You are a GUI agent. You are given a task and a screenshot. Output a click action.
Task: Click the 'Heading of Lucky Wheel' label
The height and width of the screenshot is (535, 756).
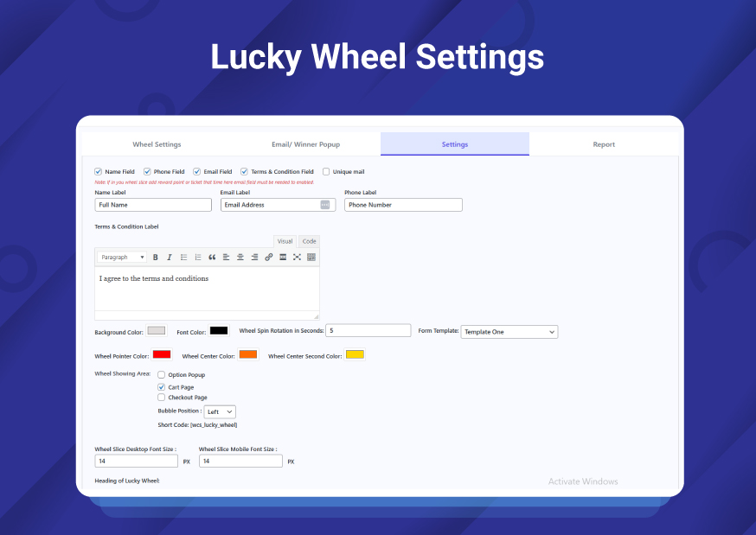point(127,481)
